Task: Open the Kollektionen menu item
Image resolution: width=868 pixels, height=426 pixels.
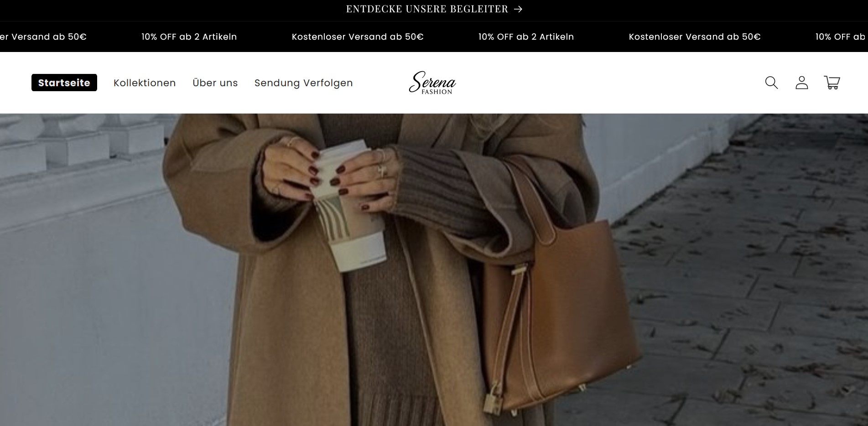Action: (x=145, y=83)
